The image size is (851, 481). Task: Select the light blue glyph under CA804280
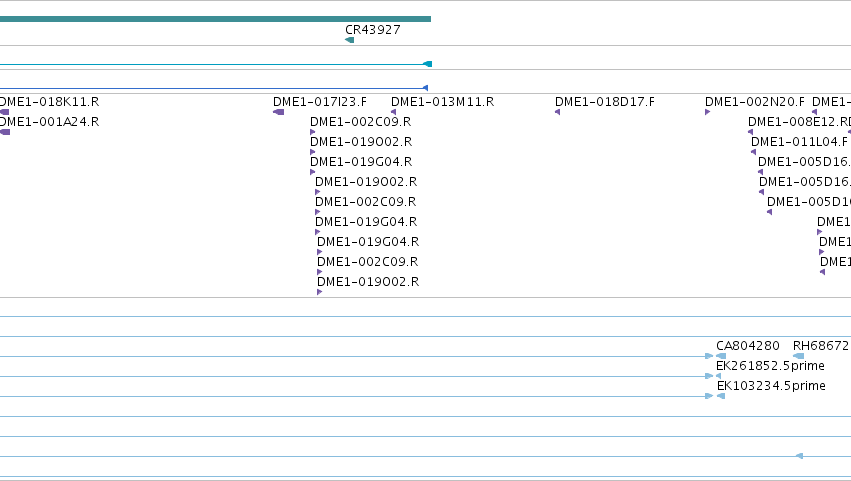pyautogui.click(x=721, y=356)
